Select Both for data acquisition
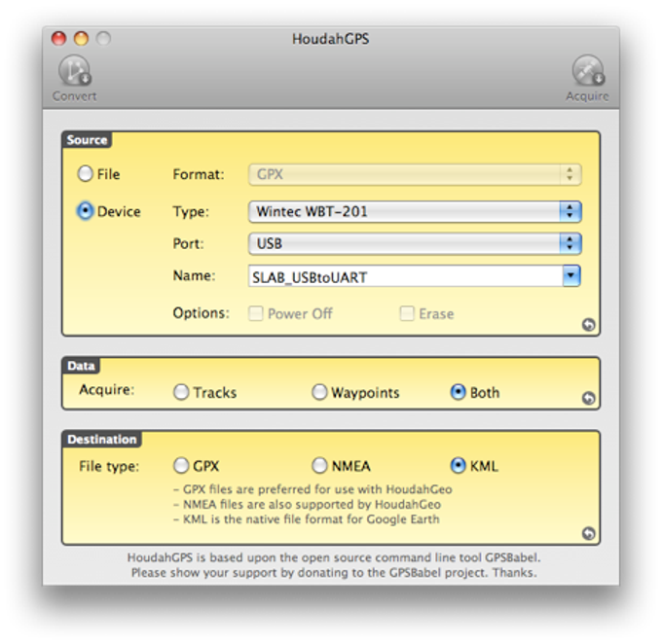This screenshot has width=662, height=644. 459,392
